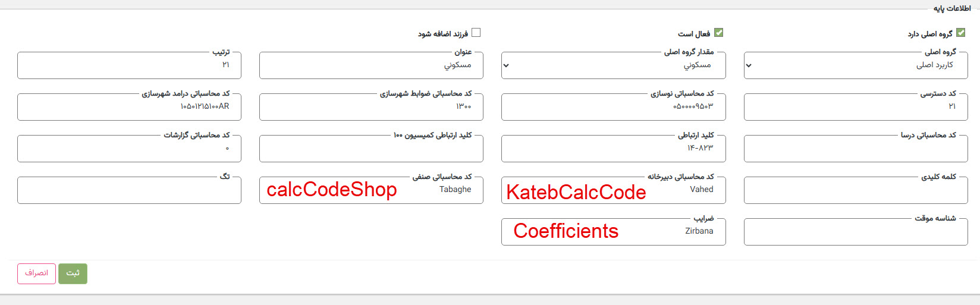Toggle the گروه اصلی دارد checkbox
This screenshot has height=305, width=980.
click(x=960, y=33)
